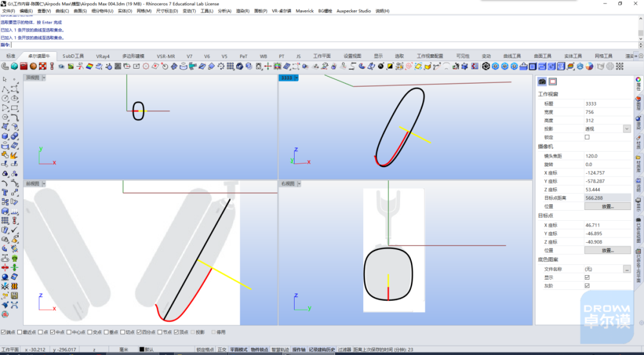This screenshot has width=644, height=355.
Task: Click the red dashed circle toolbar icon
Action: [146, 66]
